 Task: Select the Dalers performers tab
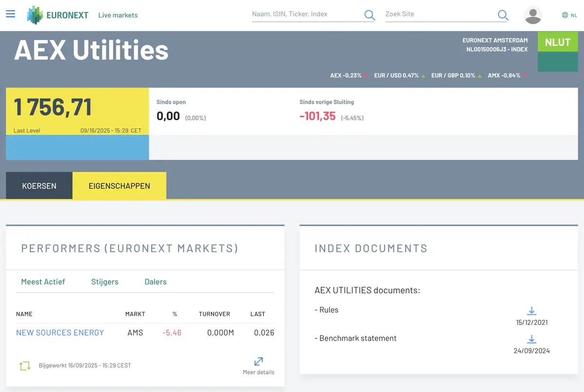[x=156, y=282]
